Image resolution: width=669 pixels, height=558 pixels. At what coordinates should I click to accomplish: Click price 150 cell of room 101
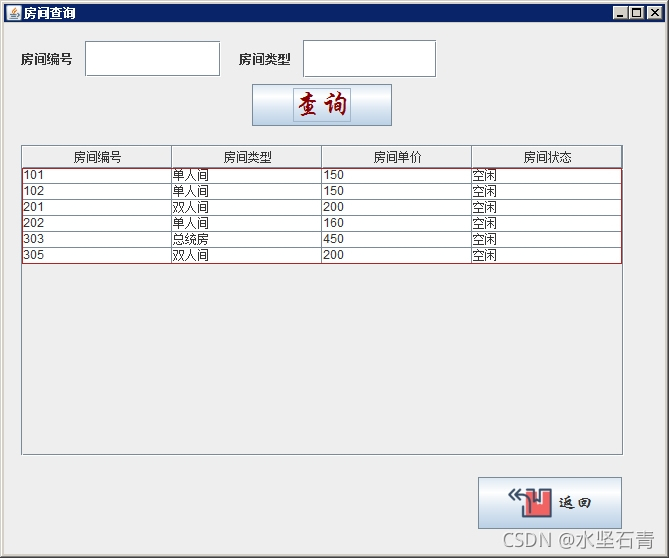point(397,175)
